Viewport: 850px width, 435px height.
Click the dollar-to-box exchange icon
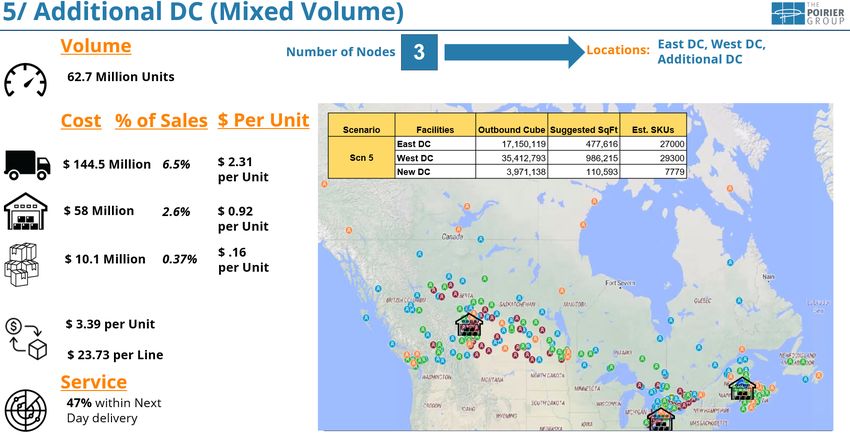click(x=26, y=339)
